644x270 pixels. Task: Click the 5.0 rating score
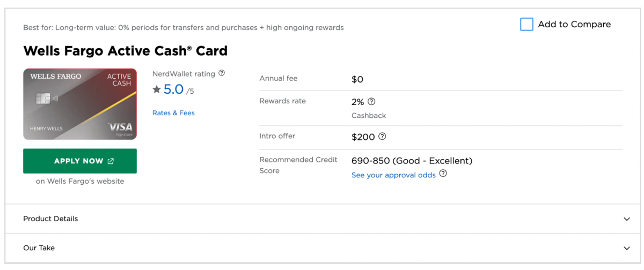(173, 89)
